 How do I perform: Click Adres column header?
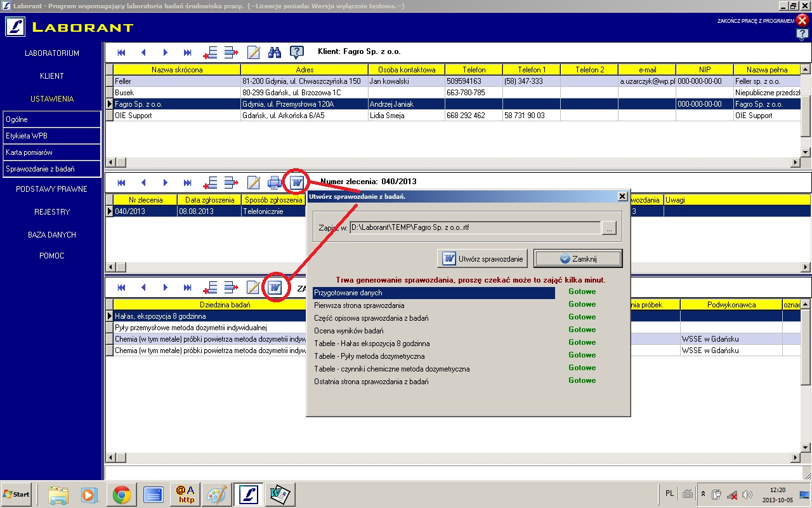point(304,70)
